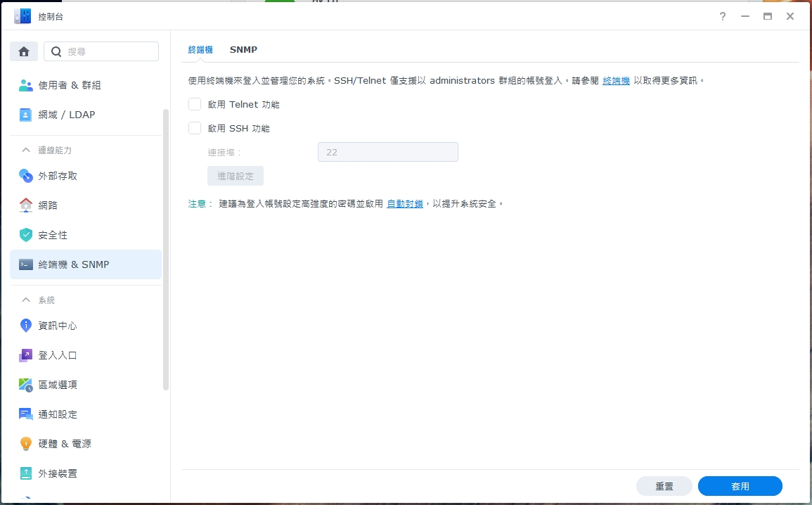
Task: Click the 區域選項 map icon
Action: pyautogui.click(x=25, y=384)
